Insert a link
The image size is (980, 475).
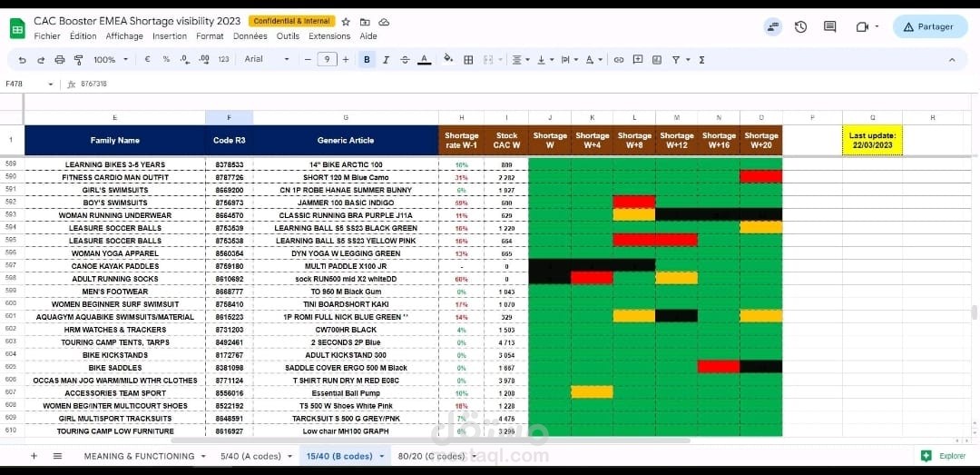click(619, 59)
